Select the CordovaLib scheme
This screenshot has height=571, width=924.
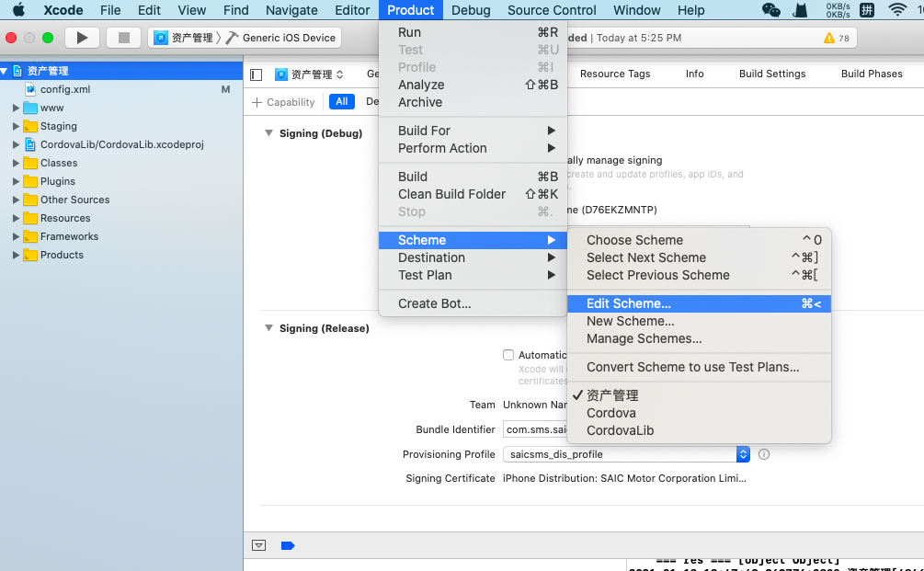click(x=699, y=430)
